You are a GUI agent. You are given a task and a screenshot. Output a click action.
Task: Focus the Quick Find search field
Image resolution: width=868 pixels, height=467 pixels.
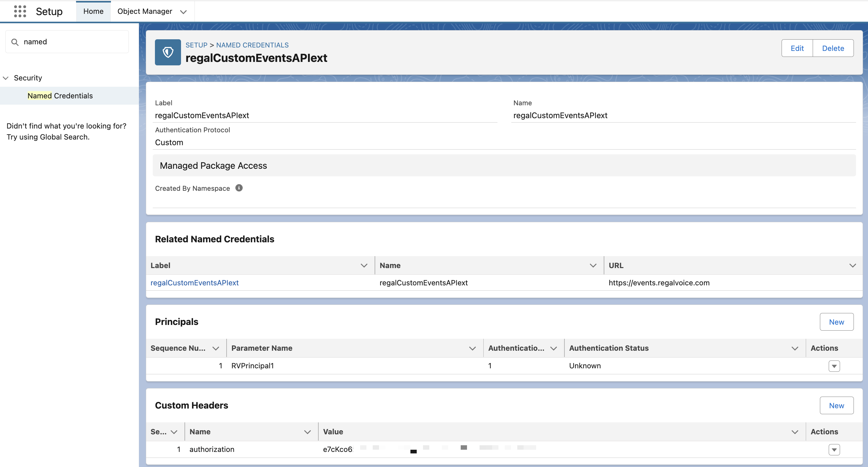point(67,42)
